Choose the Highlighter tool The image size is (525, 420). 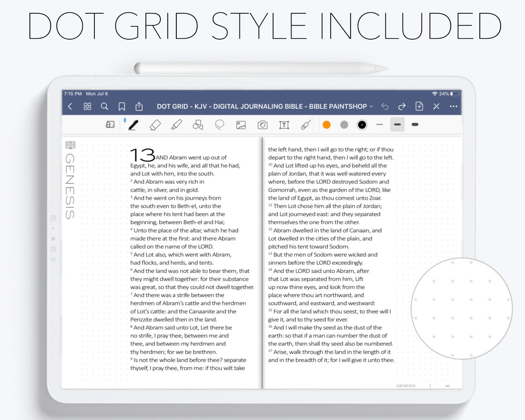(177, 124)
